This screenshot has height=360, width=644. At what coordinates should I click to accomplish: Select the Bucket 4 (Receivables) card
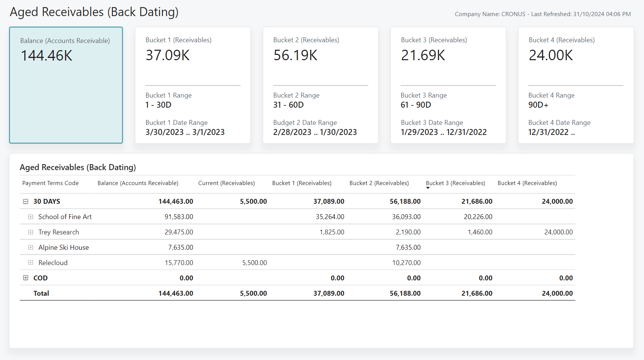(576, 85)
